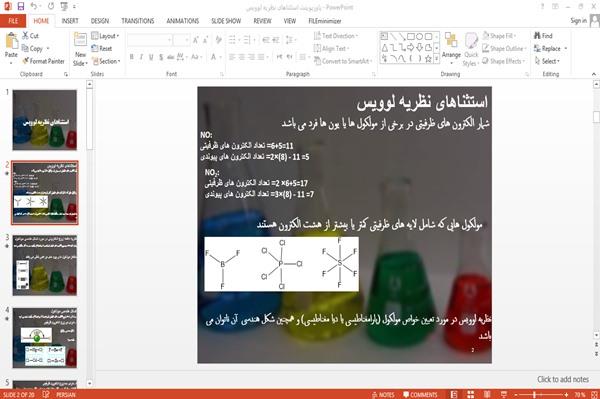This screenshot has height=399, width=600.
Task: Select rectangle shape in shapes gallery
Action: tap(411, 37)
